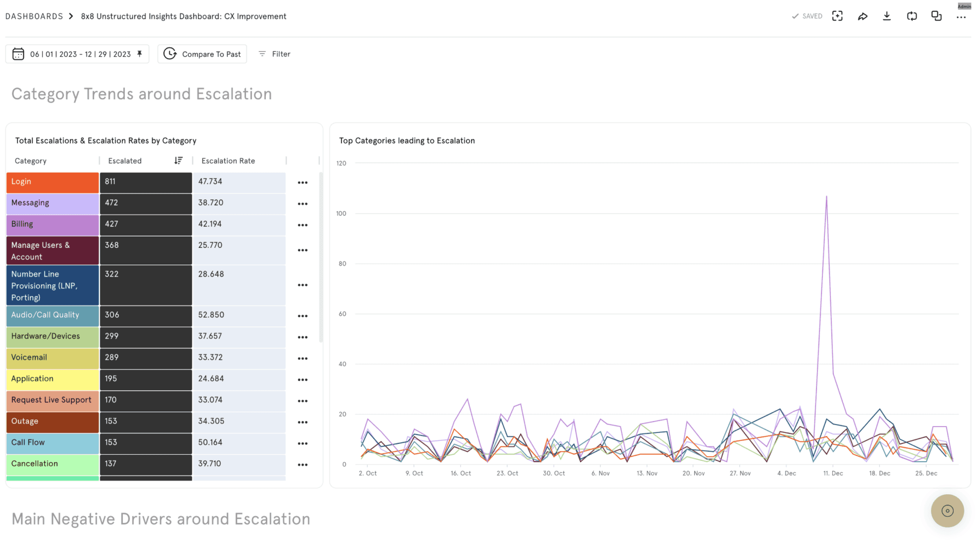980x542 pixels.
Task: Click the add widget frame icon
Action: coord(837,16)
